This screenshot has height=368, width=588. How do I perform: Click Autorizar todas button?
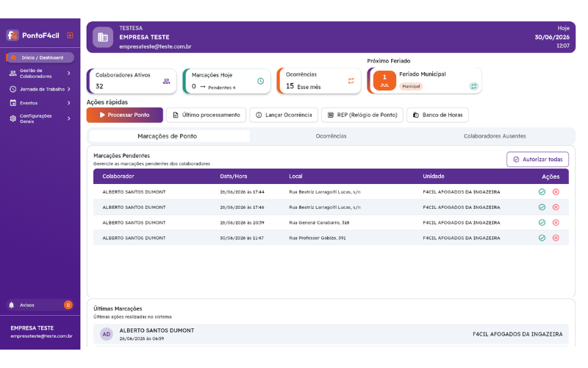tap(538, 159)
